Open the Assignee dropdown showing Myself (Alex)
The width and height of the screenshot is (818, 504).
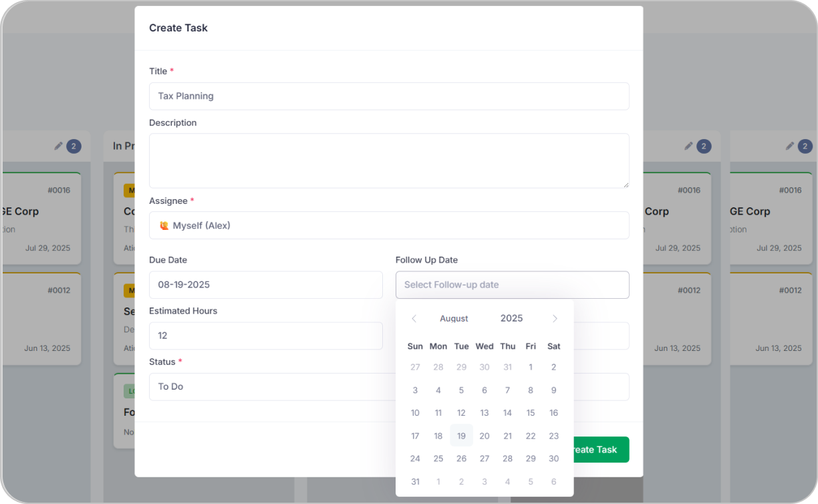(388, 225)
